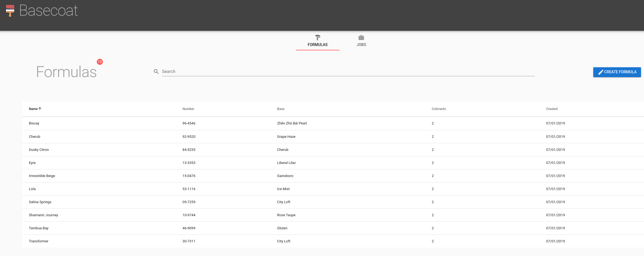
Task: Click formula number 84-5255
Action: [x=189, y=150]
